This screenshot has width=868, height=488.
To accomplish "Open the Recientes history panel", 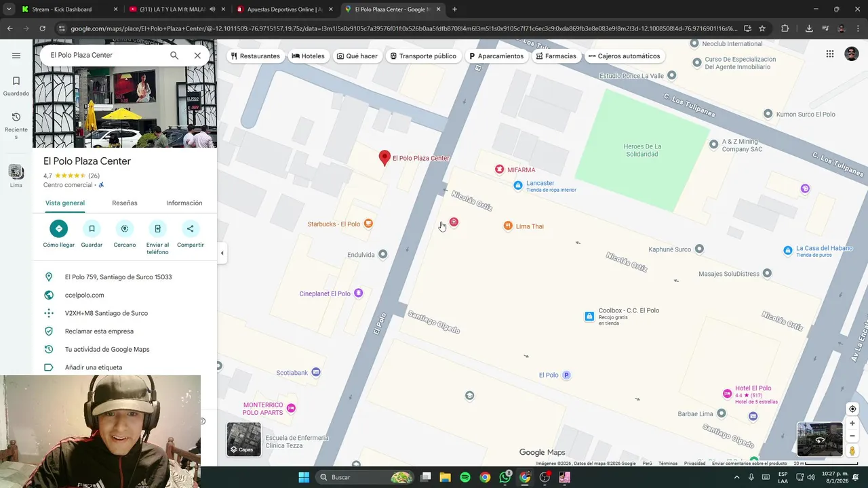I will pyautogui.click(x=16, y=126).
